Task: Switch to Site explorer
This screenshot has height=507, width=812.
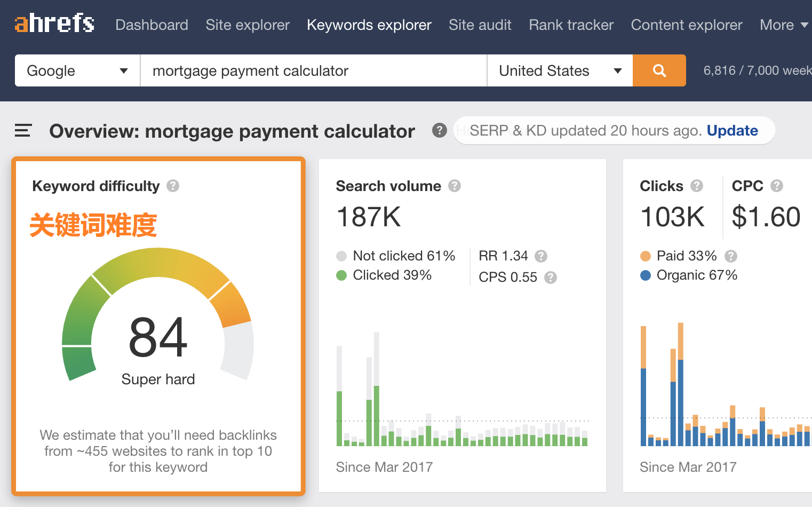Action: pyautogui.click(x=248, y=25)
